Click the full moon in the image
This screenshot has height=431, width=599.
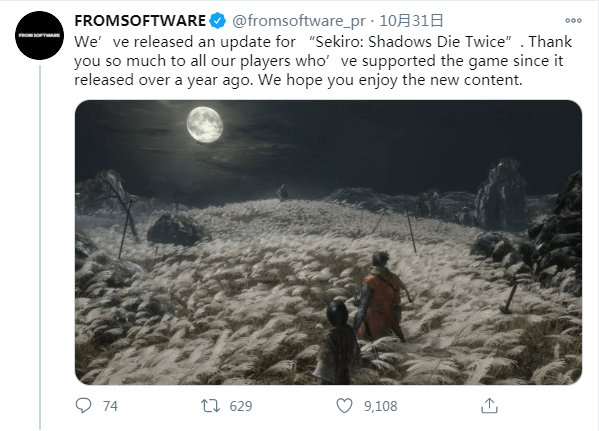(205, 125)
